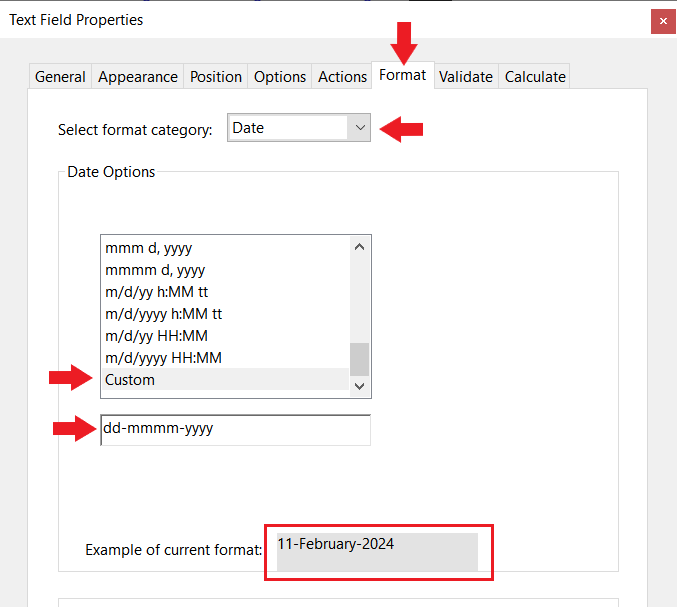Click the Format tab
This screenshot has width=677, height=607.
click(x=402, y=75)
